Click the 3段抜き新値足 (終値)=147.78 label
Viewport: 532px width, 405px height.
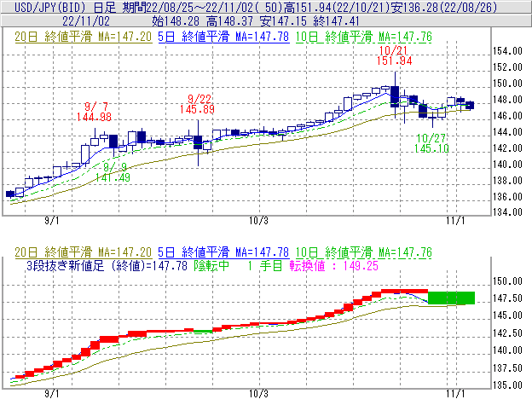107,265
